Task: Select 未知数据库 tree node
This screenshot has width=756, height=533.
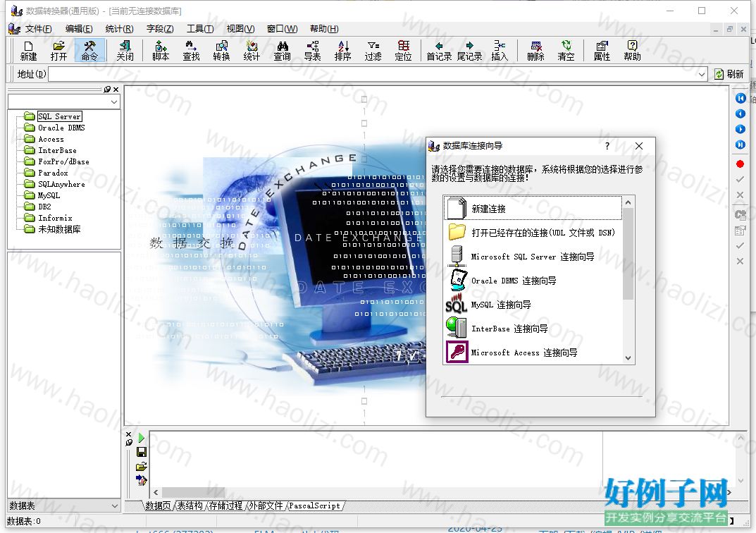Action: point(58,229)
